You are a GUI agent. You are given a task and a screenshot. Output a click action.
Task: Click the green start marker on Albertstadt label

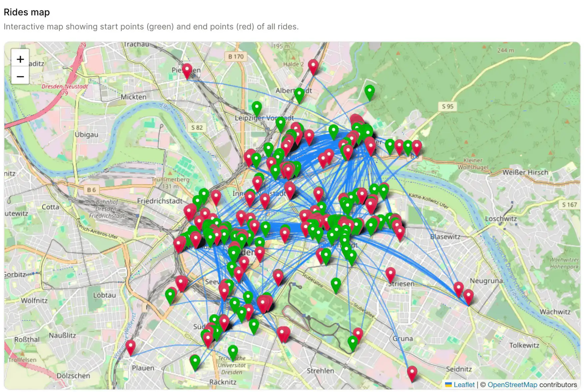[299, 95]
